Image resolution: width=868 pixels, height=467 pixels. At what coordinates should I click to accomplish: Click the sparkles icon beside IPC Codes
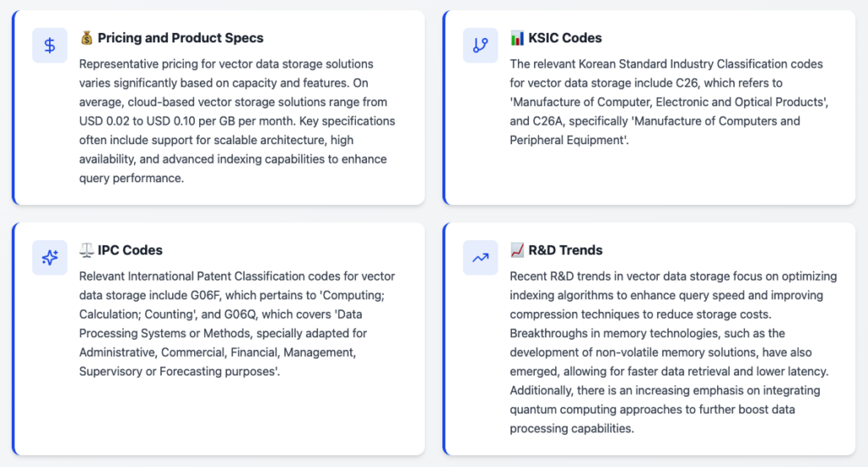50,258
